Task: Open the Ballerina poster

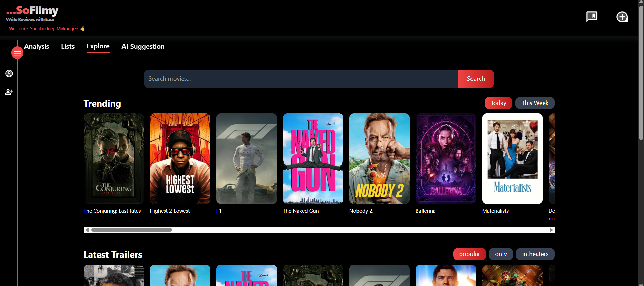Action: coord(446,159)
